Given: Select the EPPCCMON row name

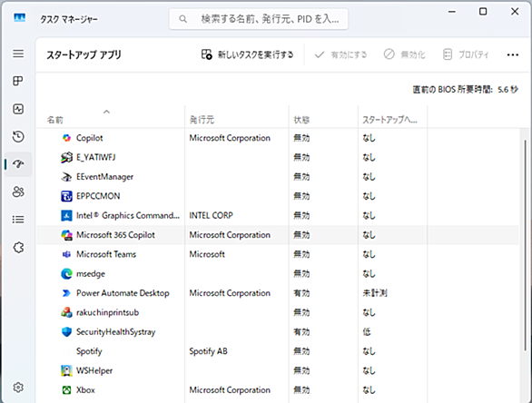Looking at the screenshot, I should (x=98, y=196).
